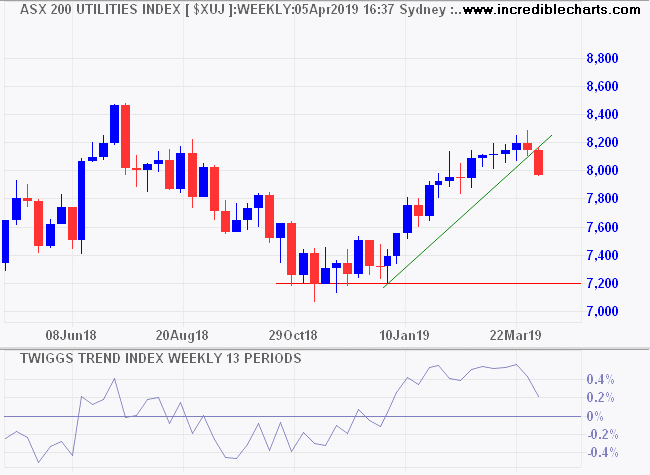Click the green rising trendline
650x475 pixels.
468,211
